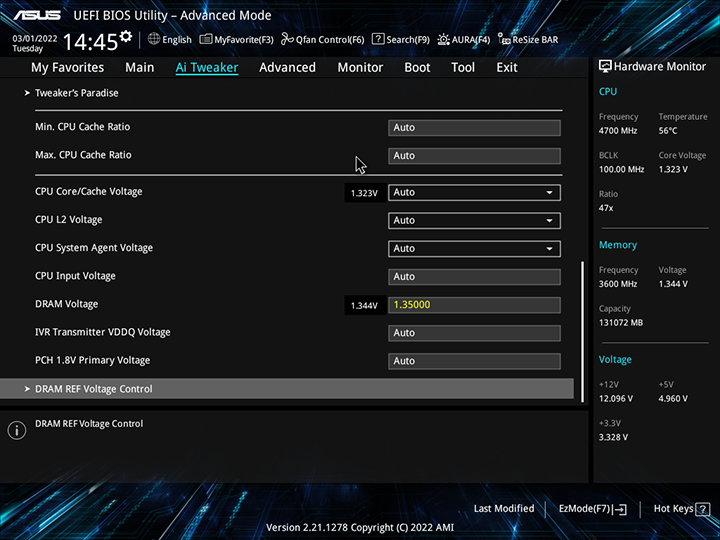Go to the Boot tab
The height and width of the screenshot is (540, 720).
[x=417, y=67]
